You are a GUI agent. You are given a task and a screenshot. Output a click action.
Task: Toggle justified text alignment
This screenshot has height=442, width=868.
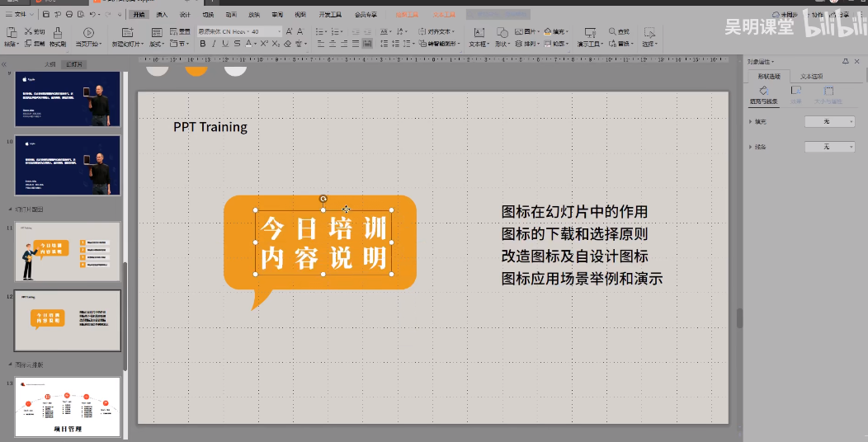tap(356, 43)
